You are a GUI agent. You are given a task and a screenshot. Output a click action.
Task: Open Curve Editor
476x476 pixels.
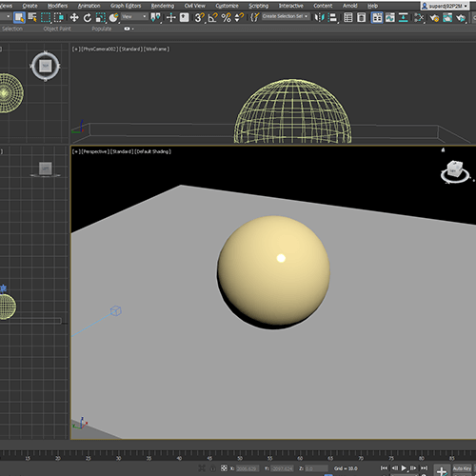(390, 17)
